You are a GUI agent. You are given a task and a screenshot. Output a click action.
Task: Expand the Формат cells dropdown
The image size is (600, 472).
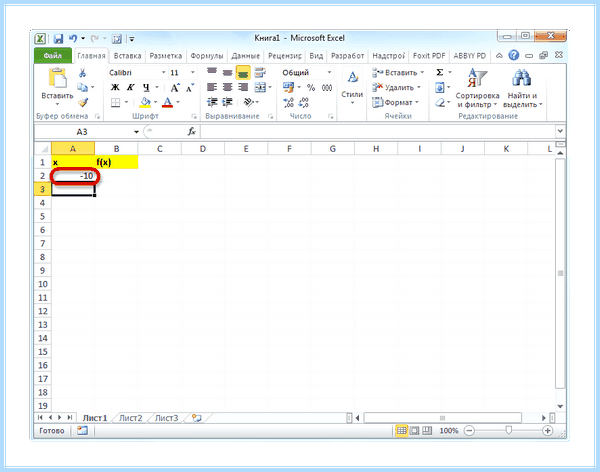coord(417,102)
